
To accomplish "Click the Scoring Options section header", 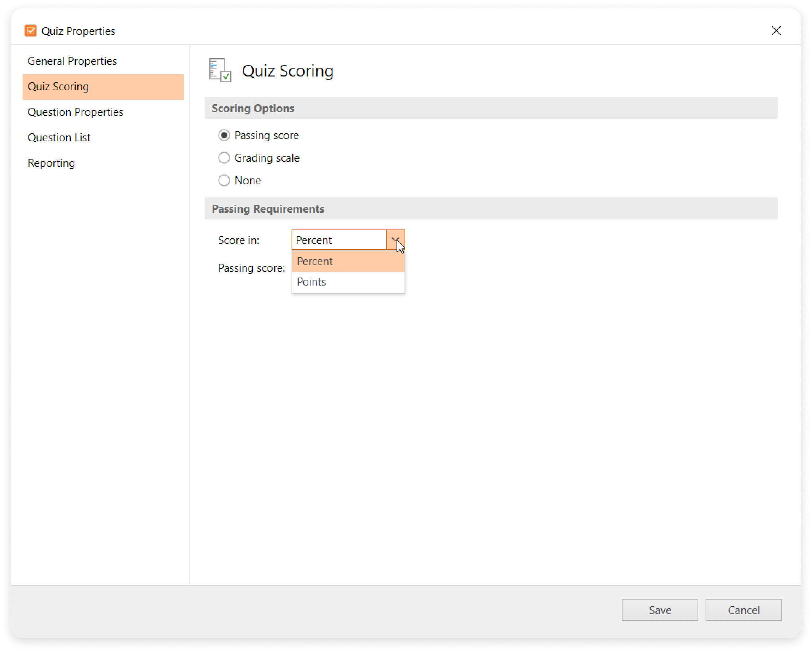I will [x=253, y=109].
